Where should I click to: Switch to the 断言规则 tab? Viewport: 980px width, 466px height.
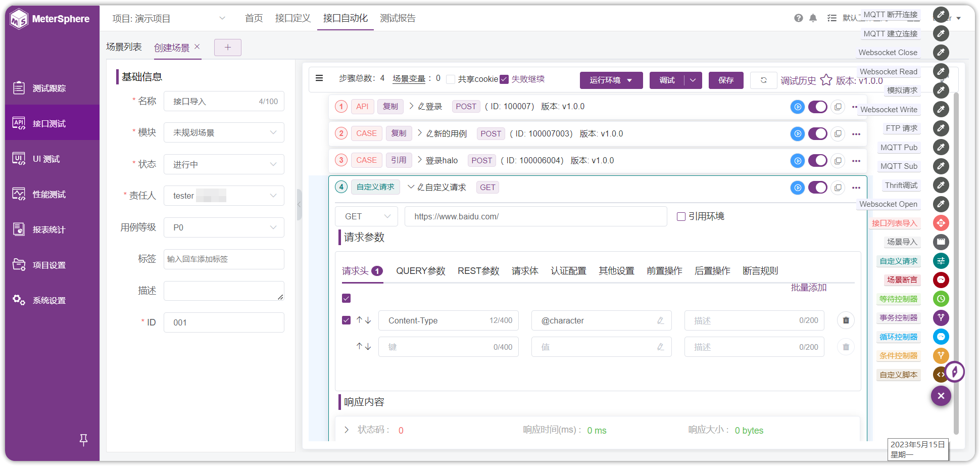coord(760,271)
